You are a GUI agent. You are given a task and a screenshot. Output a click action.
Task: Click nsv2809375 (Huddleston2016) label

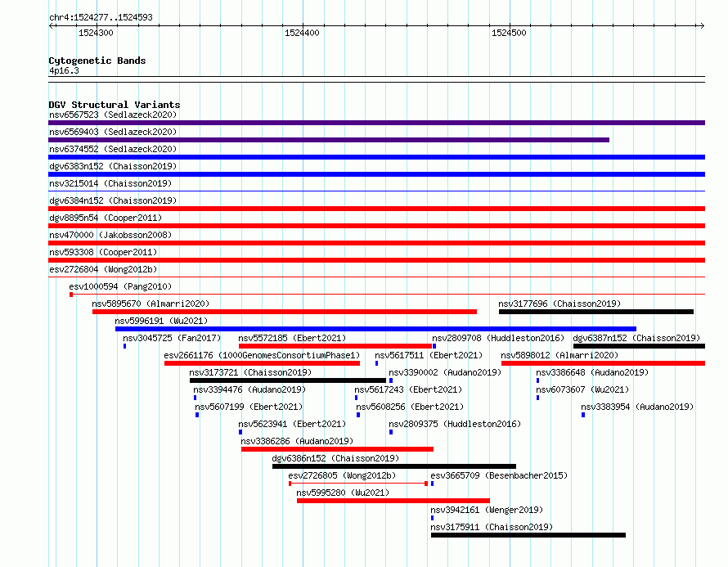(455, 424)
